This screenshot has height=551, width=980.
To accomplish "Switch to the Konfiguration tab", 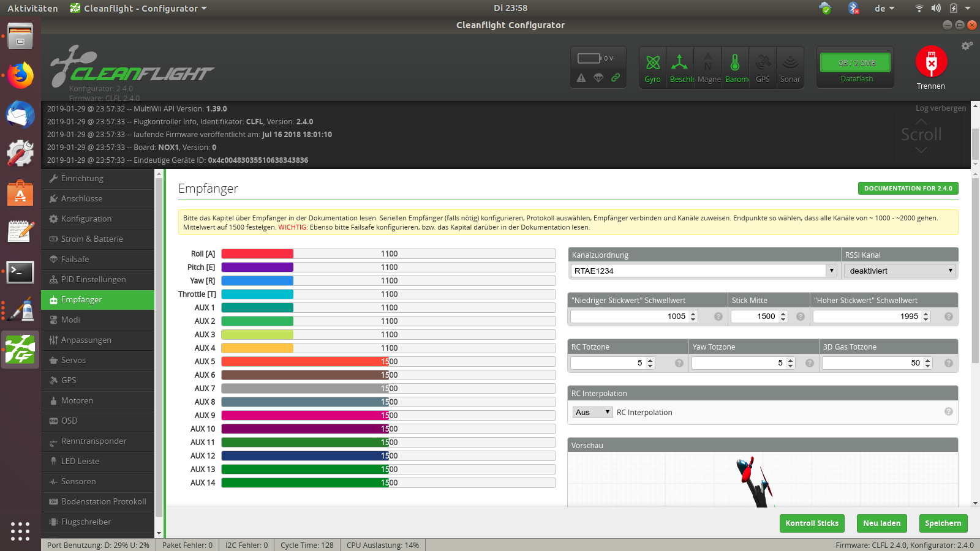I will tap(97, 219).
